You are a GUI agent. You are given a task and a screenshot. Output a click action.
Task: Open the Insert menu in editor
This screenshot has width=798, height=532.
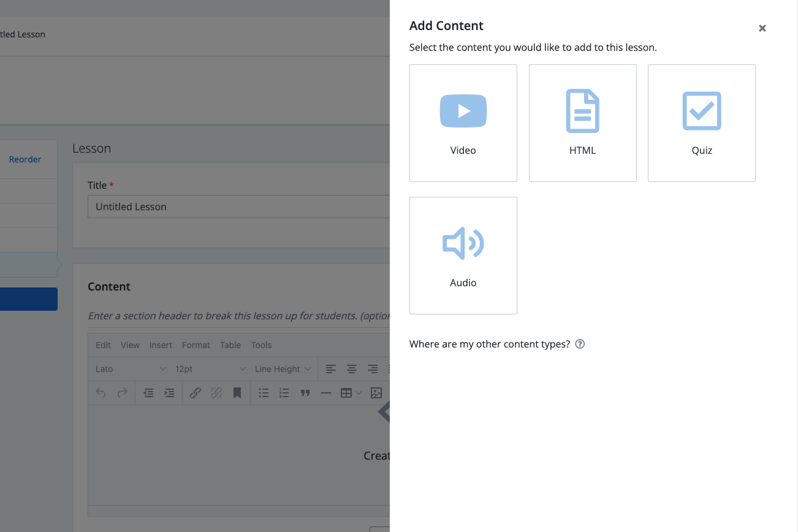coord(161,345)
